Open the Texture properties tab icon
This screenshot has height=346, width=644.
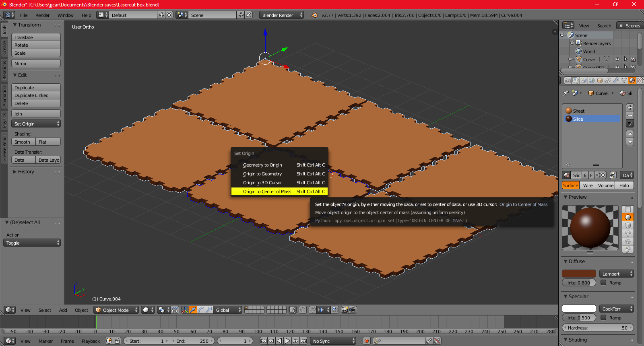pyautogui.click(x=640, y=80)
